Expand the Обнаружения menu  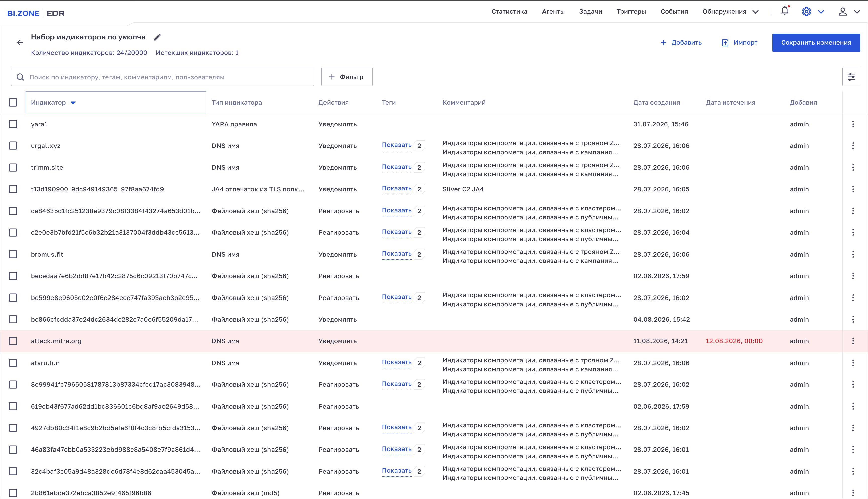tap(730, 11)
